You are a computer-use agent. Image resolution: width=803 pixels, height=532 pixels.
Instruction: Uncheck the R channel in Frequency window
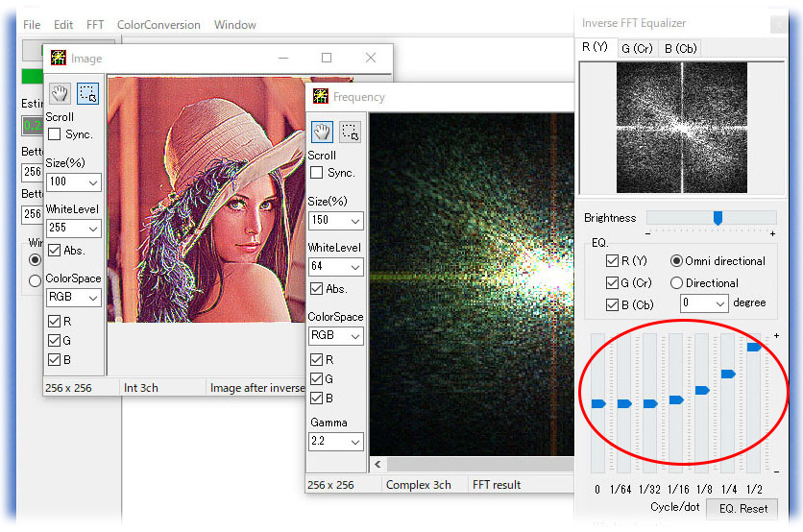click(316, 359)
